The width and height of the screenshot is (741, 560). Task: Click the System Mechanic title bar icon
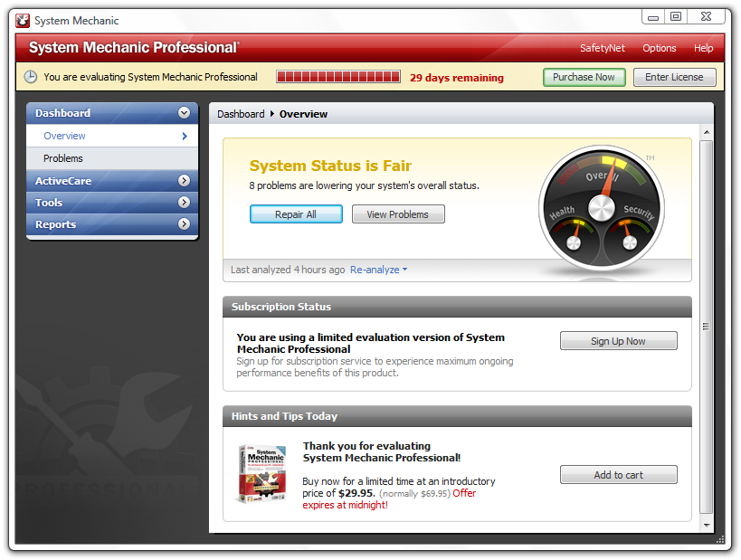[x=23, y=21]
